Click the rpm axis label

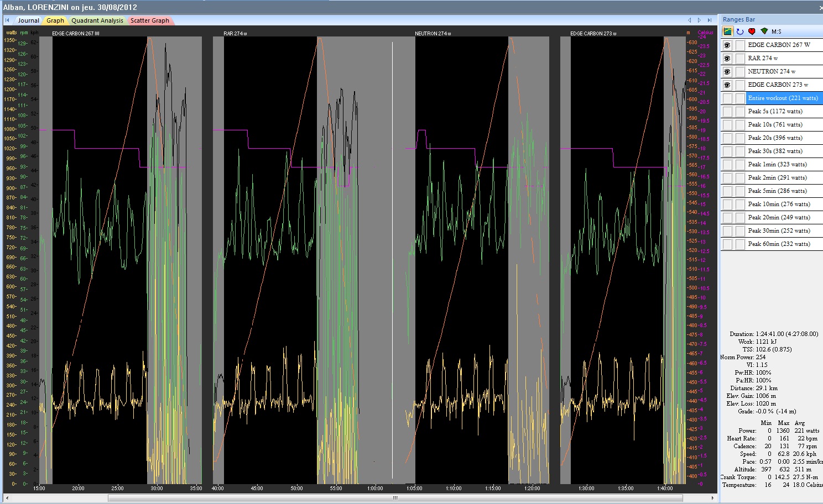(24, 33)
